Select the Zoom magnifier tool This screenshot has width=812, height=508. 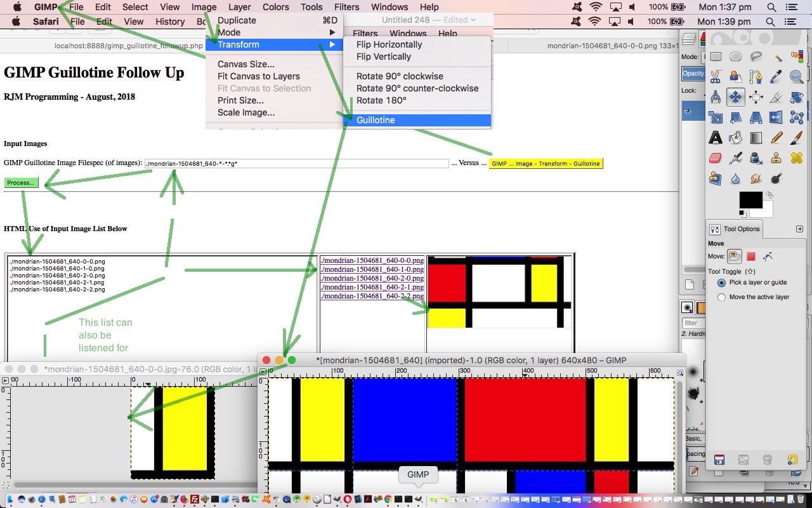click(797, 77)
